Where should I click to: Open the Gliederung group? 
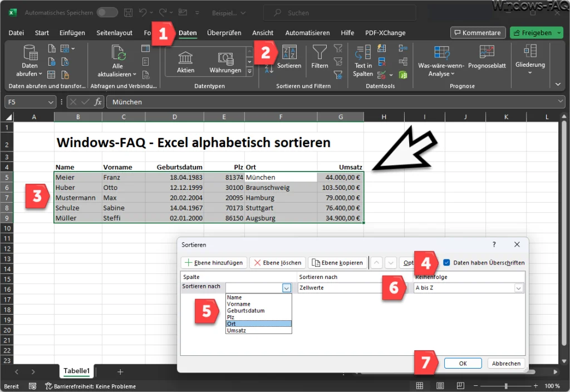(x=530, y=59)
